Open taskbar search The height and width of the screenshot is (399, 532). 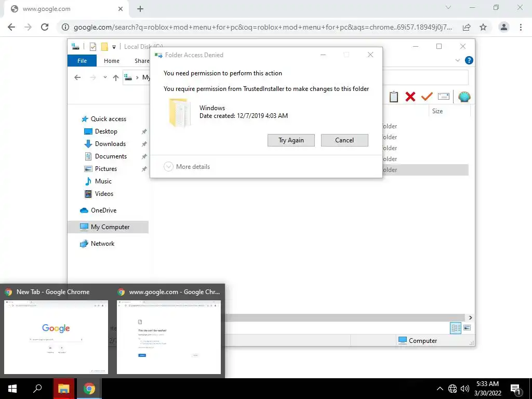pyautogui.click(x=37, y=389)
